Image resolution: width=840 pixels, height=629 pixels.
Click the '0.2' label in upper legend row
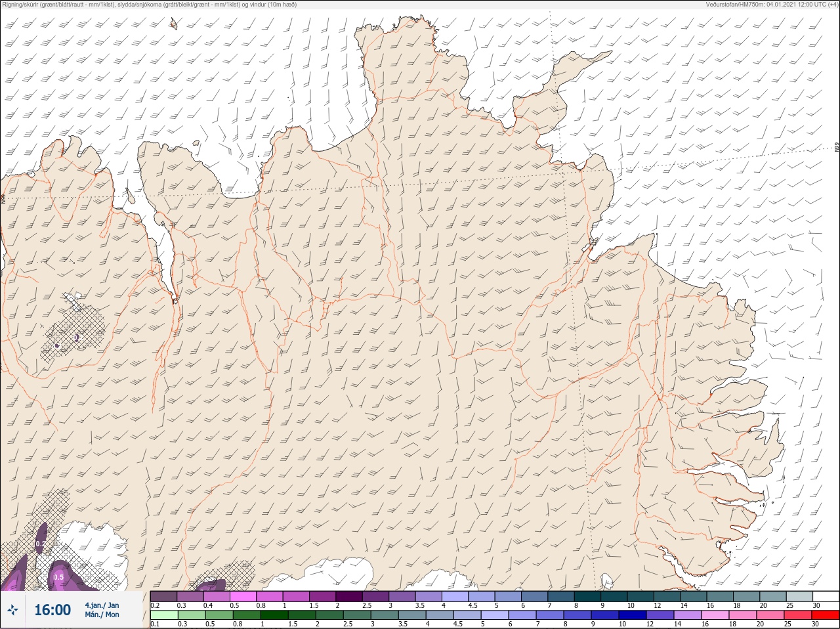(x=155, y=605)
